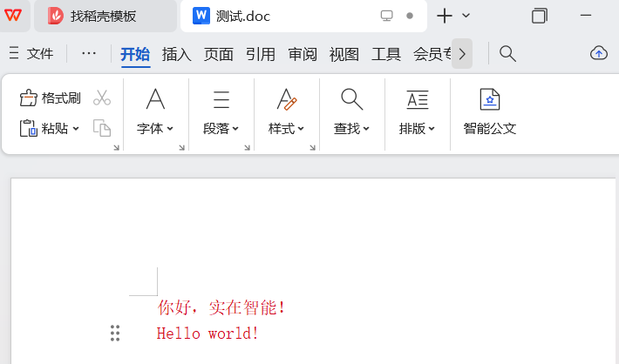Switch to the 插入 ribbon tab
Image resolution: width=619 pixels, height=364 pixels.
click(176, 54)
